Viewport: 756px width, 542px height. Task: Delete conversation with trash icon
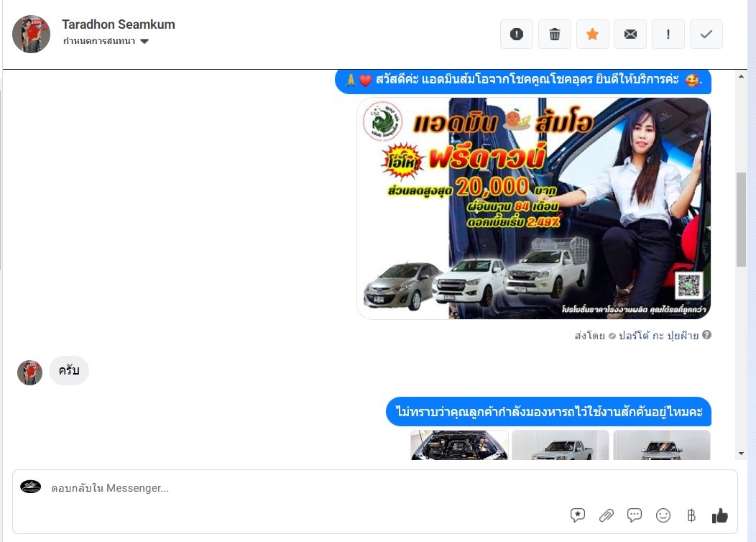click(555, 35)
